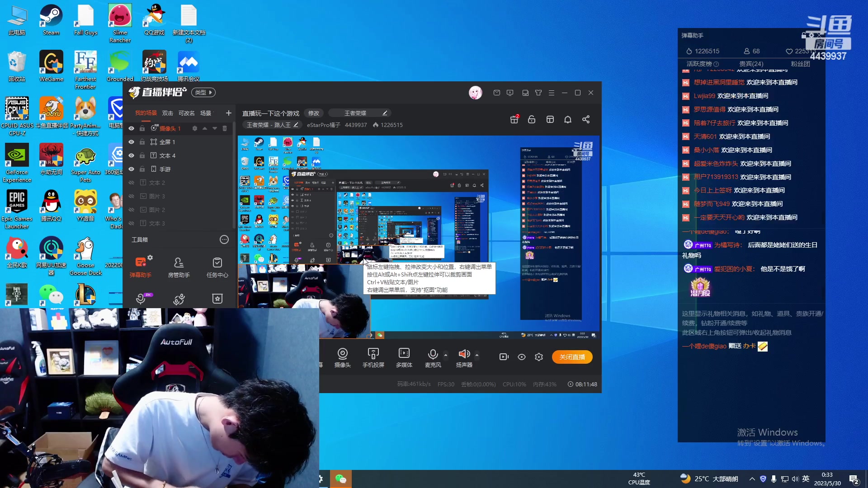The width and height of the screenshot is (868, 488).
Task: Click the recording camera icon beside settings
Action: 504,357
